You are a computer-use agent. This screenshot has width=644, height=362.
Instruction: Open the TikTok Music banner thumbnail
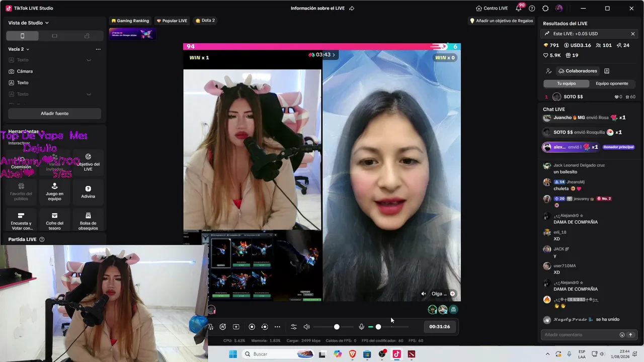(132, 34)
